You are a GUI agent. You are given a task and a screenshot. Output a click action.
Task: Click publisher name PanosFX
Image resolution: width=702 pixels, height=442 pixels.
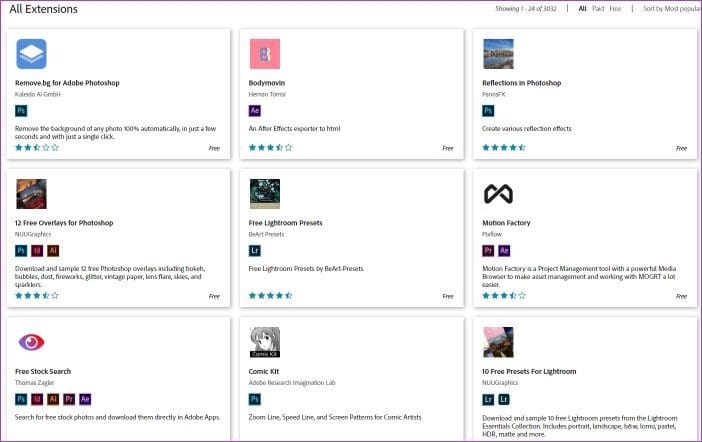point(494,94)
